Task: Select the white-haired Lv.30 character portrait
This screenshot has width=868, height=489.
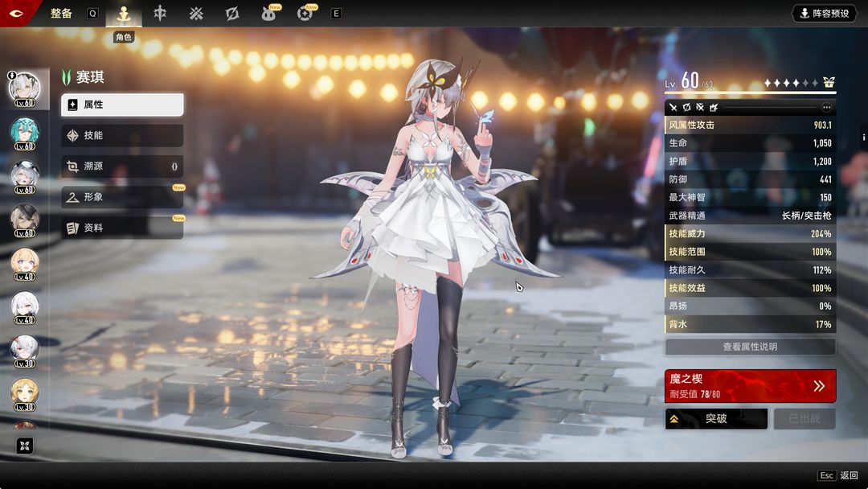Action: click(x=25, y=351)
